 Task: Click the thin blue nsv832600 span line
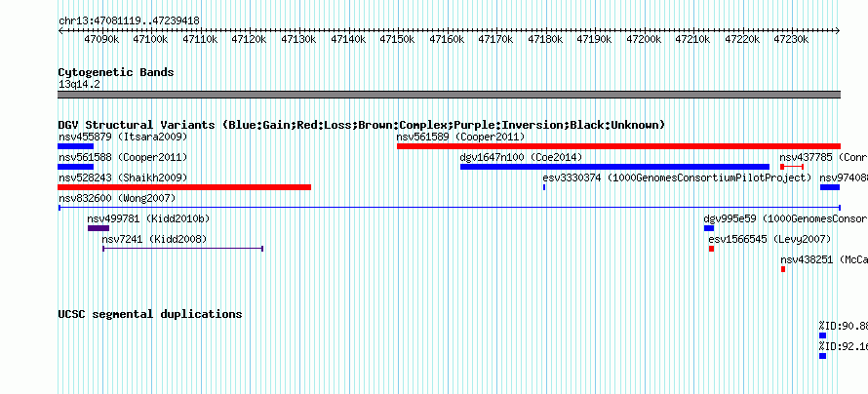click(x=450, y=208)
